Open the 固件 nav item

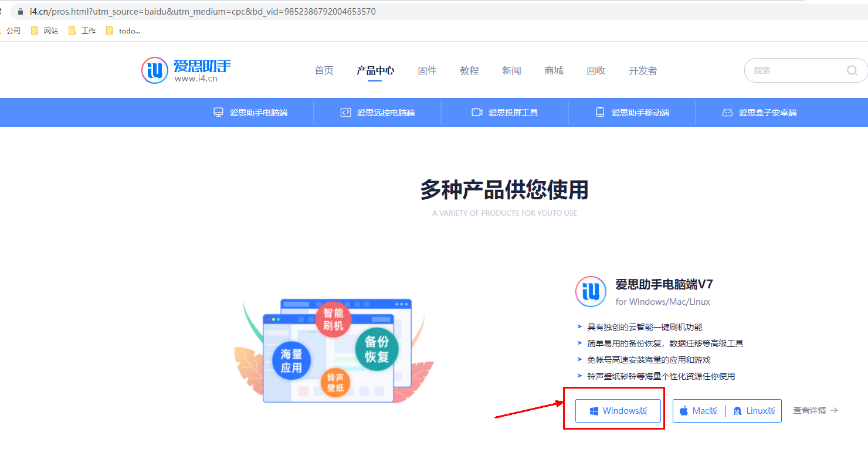(x=427, y=70)
